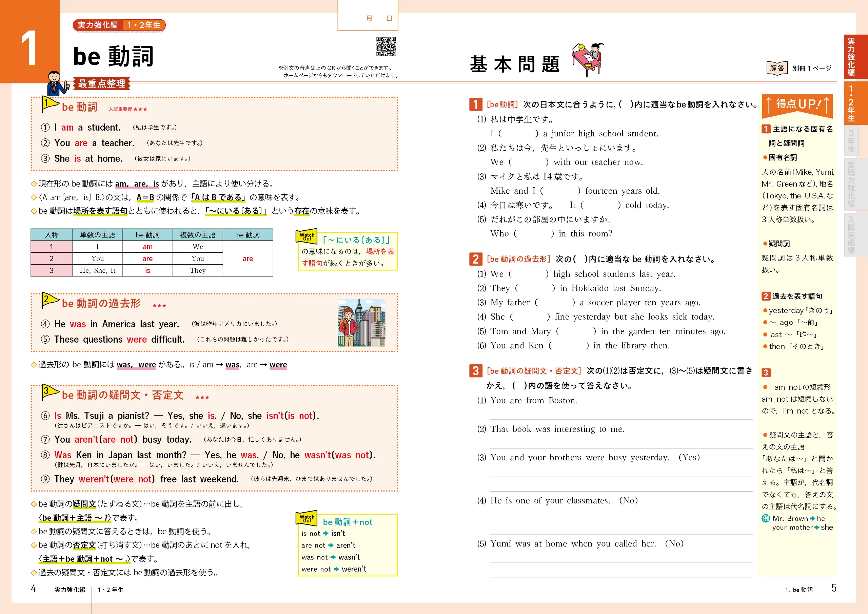Click the girl studying at desk illustration

point(588,60)
